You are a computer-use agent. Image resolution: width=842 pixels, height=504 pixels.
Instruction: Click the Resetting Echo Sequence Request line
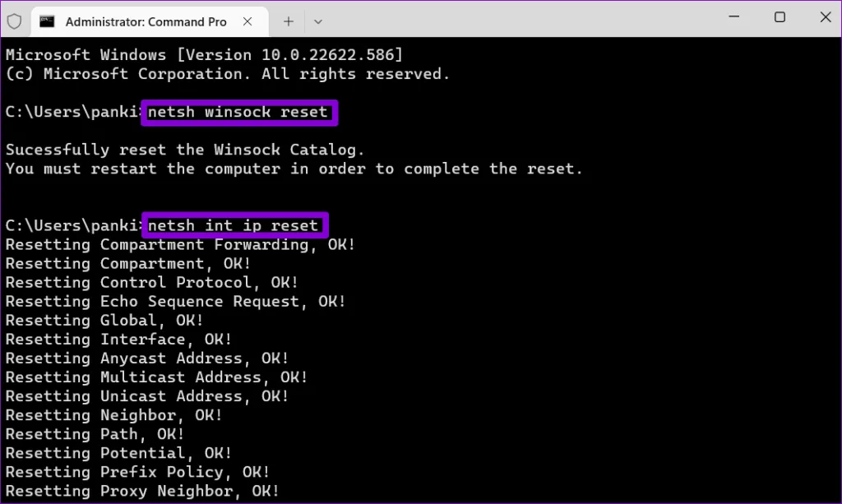175,302
